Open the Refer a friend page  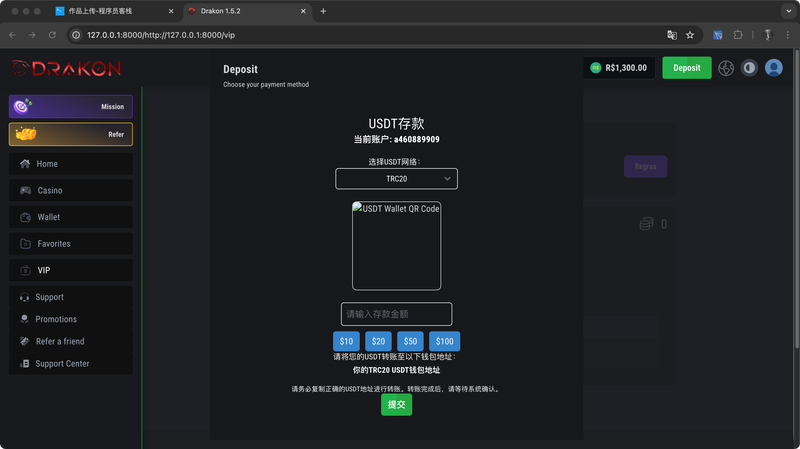click(x=71, y=341)
